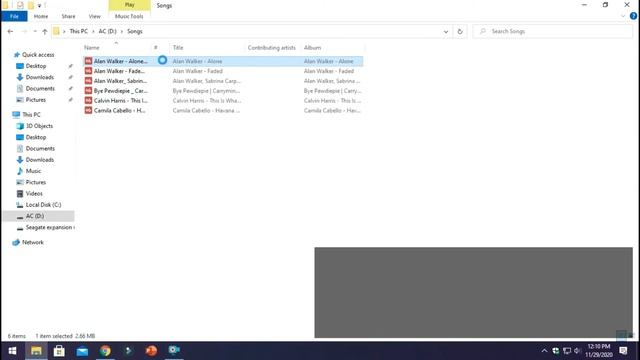Open Microsoft Store from taskbar
The image size is (640, 360).
point(59,351)
